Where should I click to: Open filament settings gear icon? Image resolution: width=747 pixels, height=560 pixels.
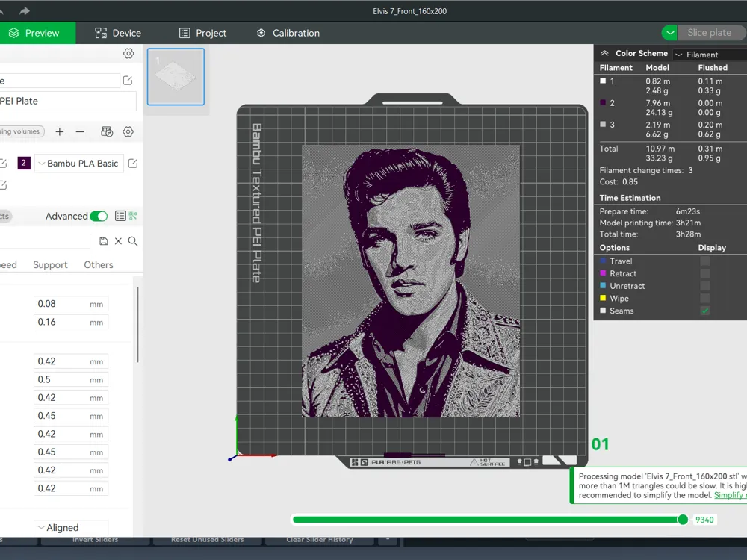tap(128, 132)
